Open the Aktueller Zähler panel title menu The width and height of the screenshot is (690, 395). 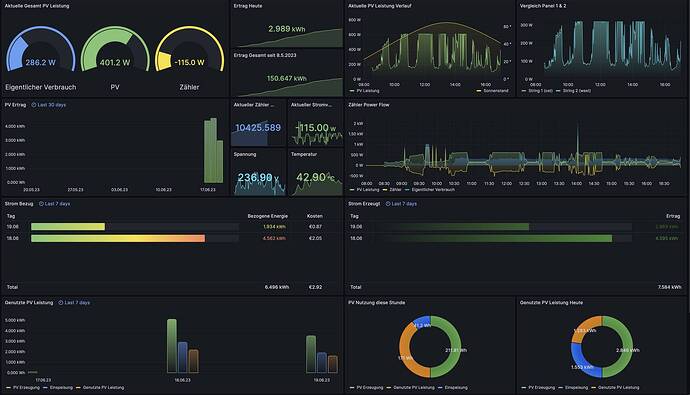[254, 105]
